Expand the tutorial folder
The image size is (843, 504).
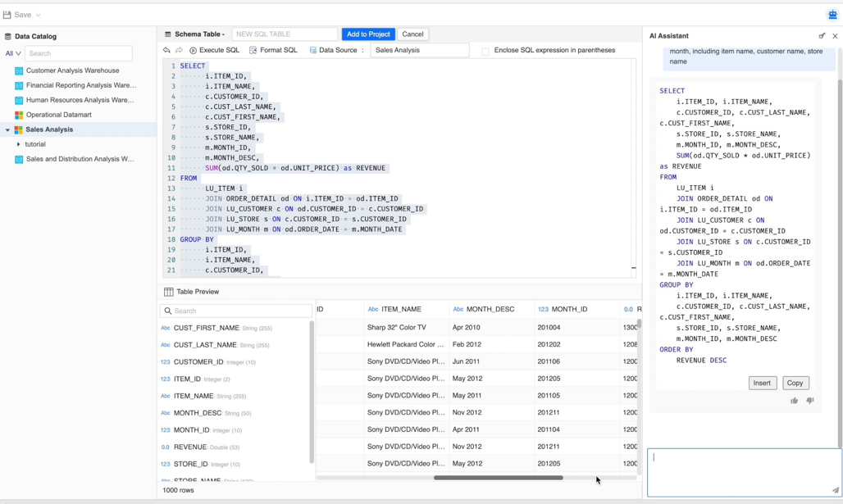[x=18, y=144]
